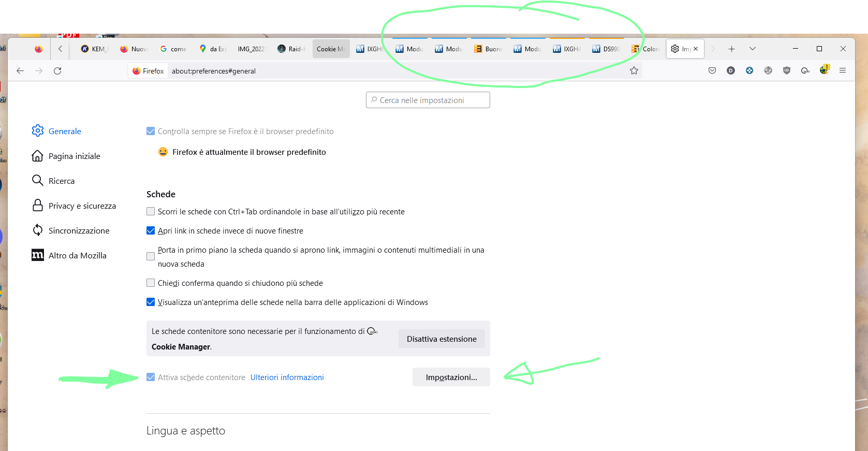Open the Firefox hamburger application menu
This screenshot has height=451, width=868.
843,71
